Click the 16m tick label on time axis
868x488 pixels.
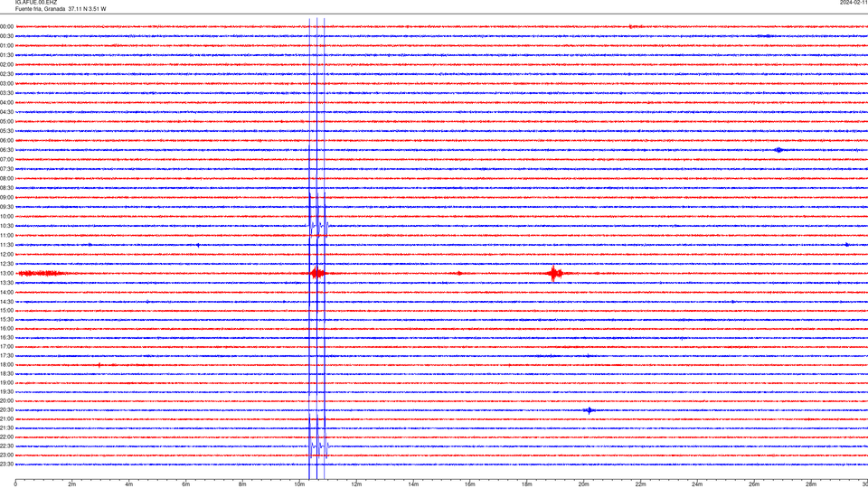click(x=470, y=484)
